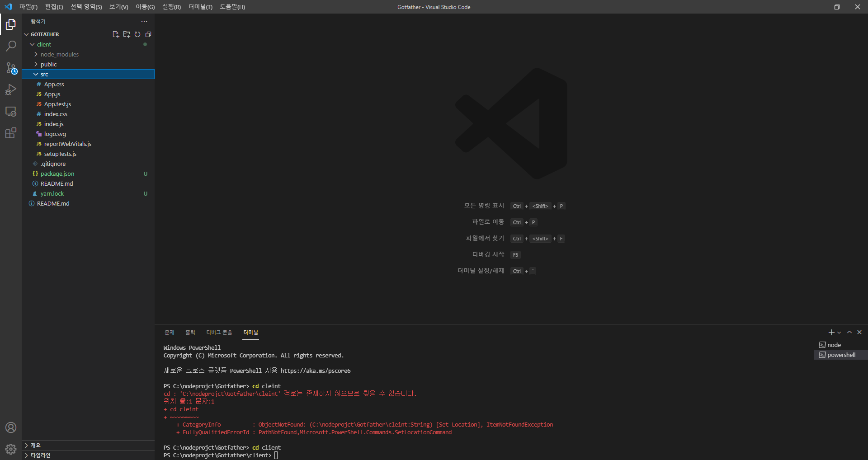Open index.css file

click(x=88, y=114)
